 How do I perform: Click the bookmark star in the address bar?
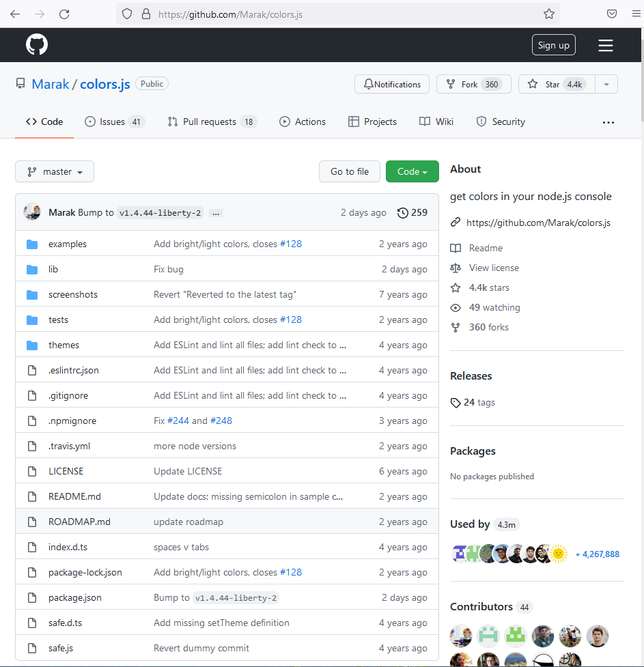point(548,14)
